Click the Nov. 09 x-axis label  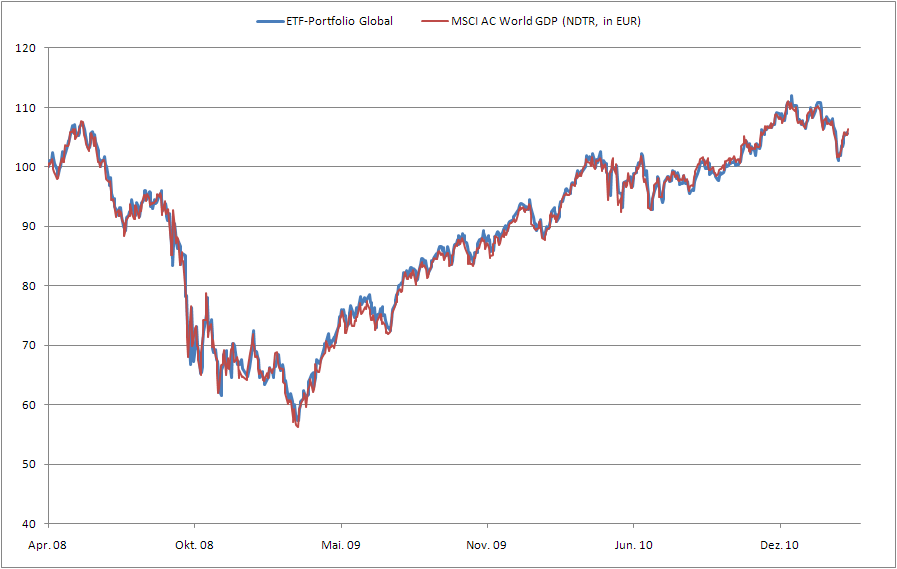tap(487, 545)
